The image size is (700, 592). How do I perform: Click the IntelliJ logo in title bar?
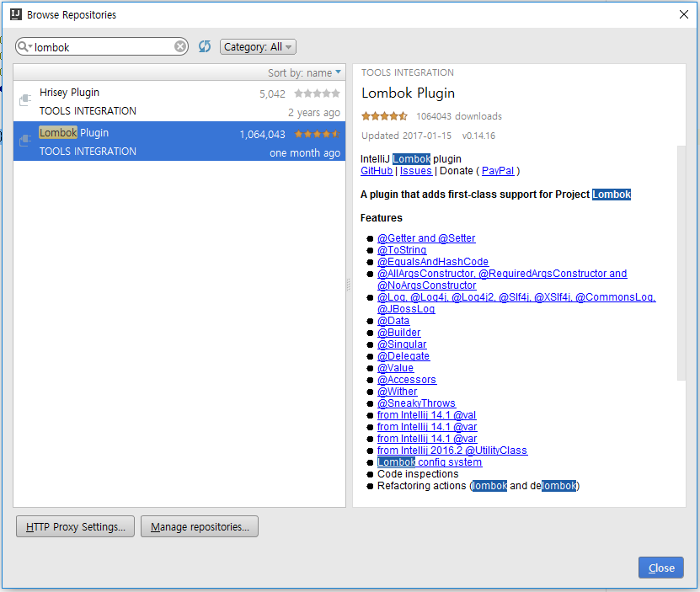pyautogui.click(x=16, y=14)
